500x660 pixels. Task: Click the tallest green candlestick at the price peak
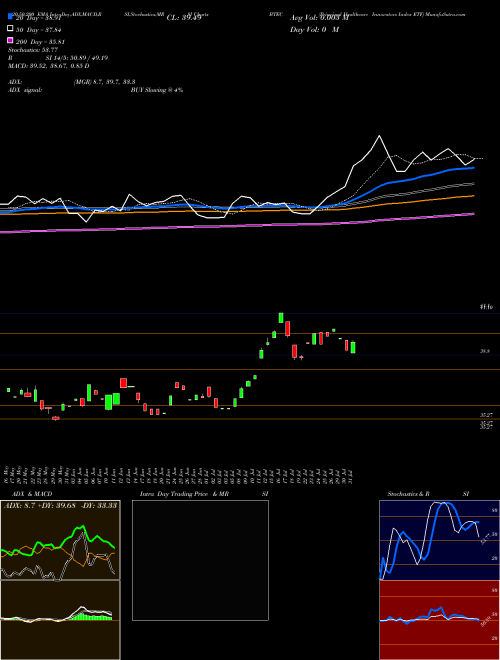[x=281, y=318]
